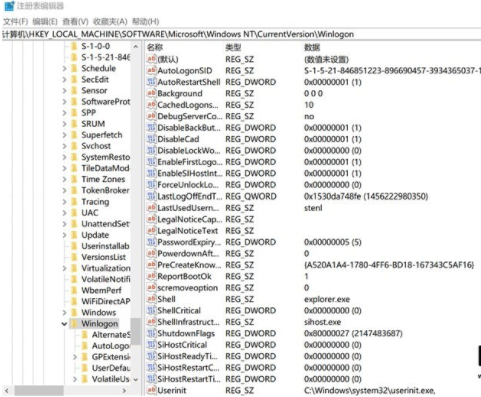
Task: Expand the Schedule tree node
Action: click(64, 68)
